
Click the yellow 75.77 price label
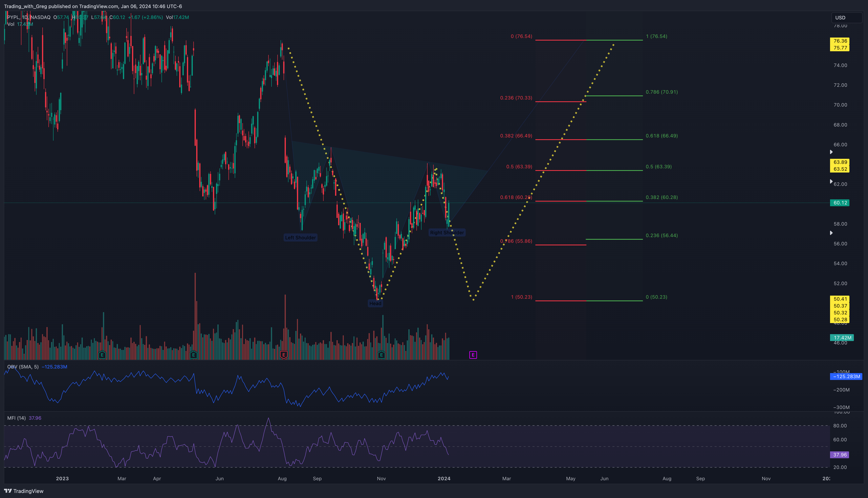840,48
